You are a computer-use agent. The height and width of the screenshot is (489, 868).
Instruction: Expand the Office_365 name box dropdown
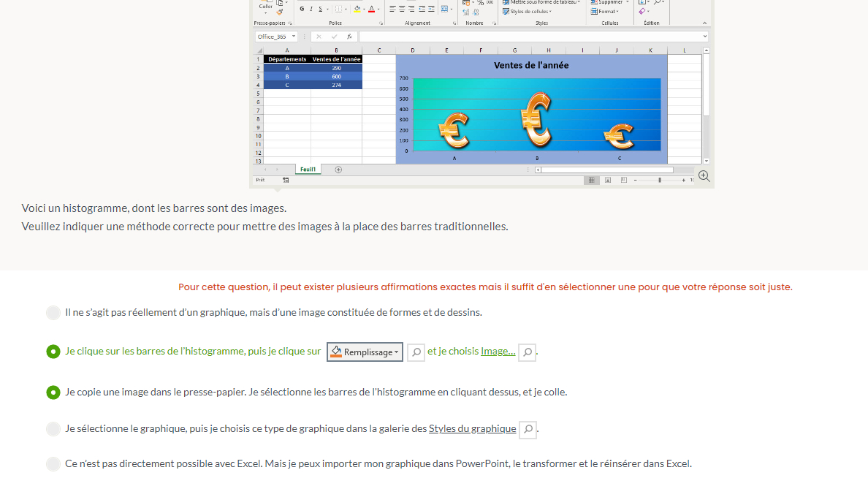click(294, 37)
